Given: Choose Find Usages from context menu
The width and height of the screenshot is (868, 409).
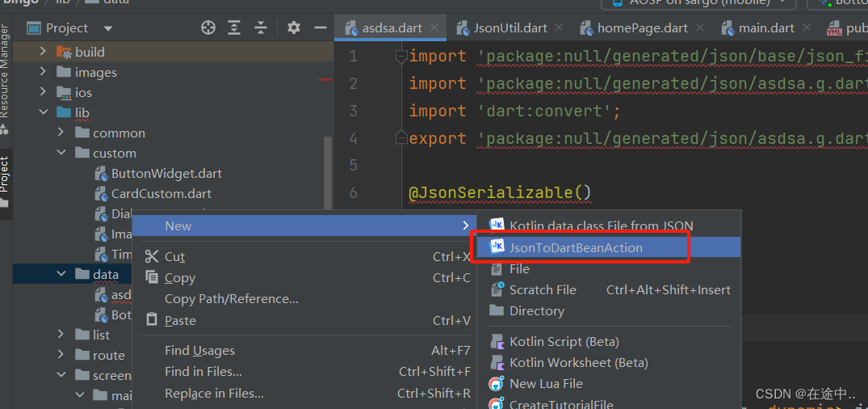Looking at the screenshot, I should (306, 350).
